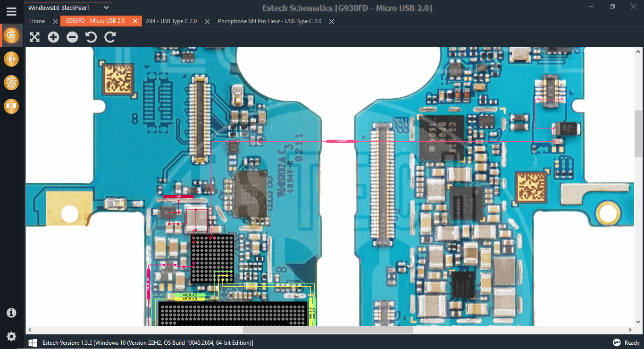Open the info about icon
The image size is (644, 349).
11,313
